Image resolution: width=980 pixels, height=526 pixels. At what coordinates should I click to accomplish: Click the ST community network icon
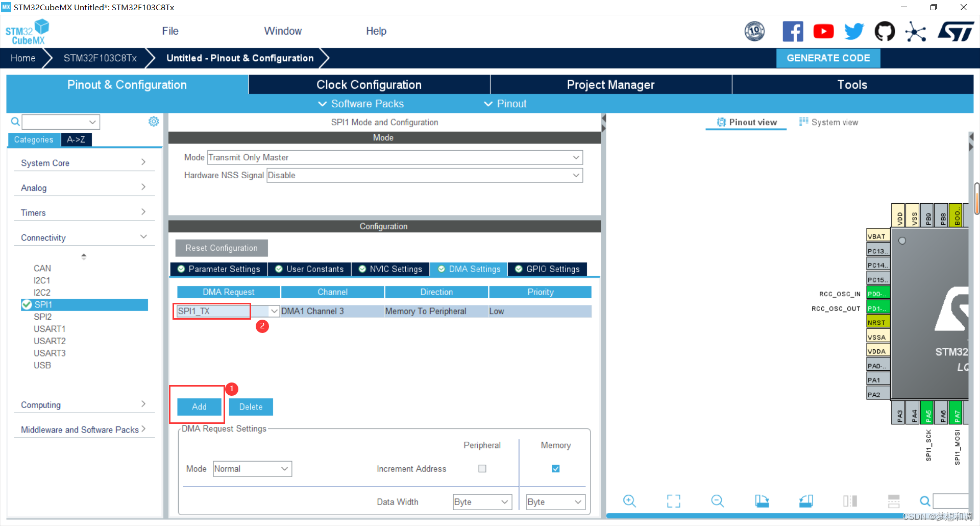(915, 32)
